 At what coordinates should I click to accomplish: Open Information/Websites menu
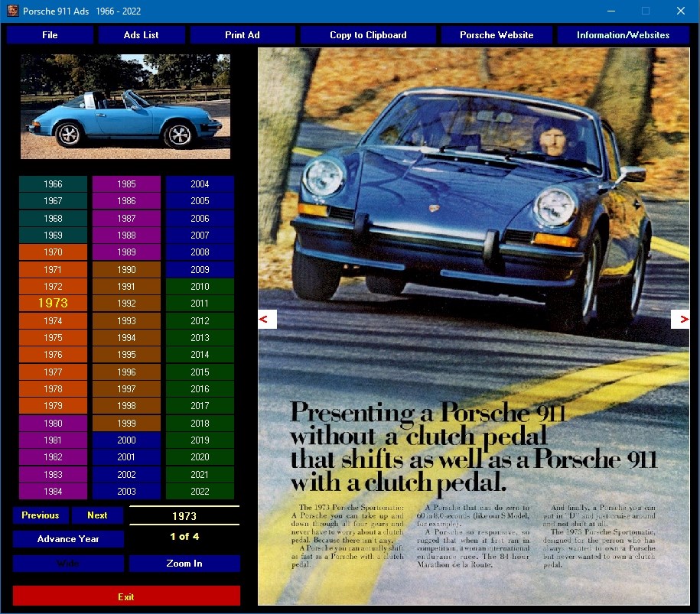[623, 35]
